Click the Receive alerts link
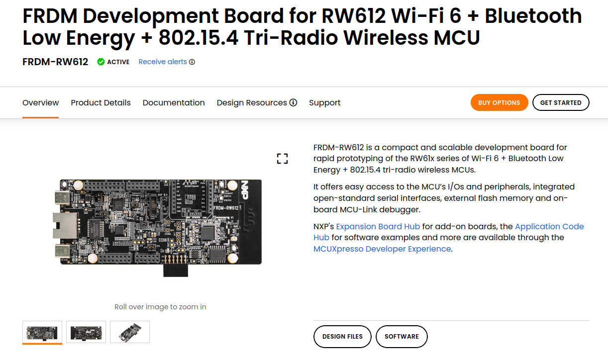Screen dimensions: 608x364 [163, 62]
